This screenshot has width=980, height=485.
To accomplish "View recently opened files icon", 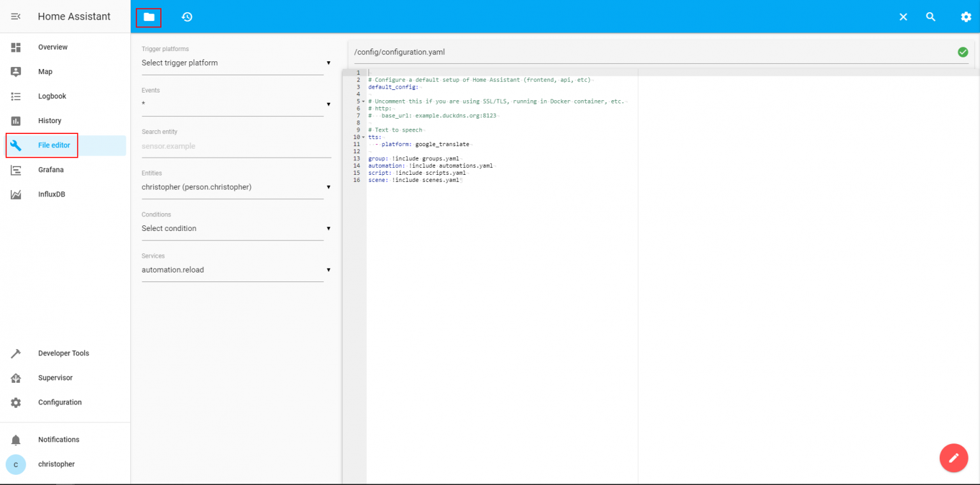I will 186,17.
